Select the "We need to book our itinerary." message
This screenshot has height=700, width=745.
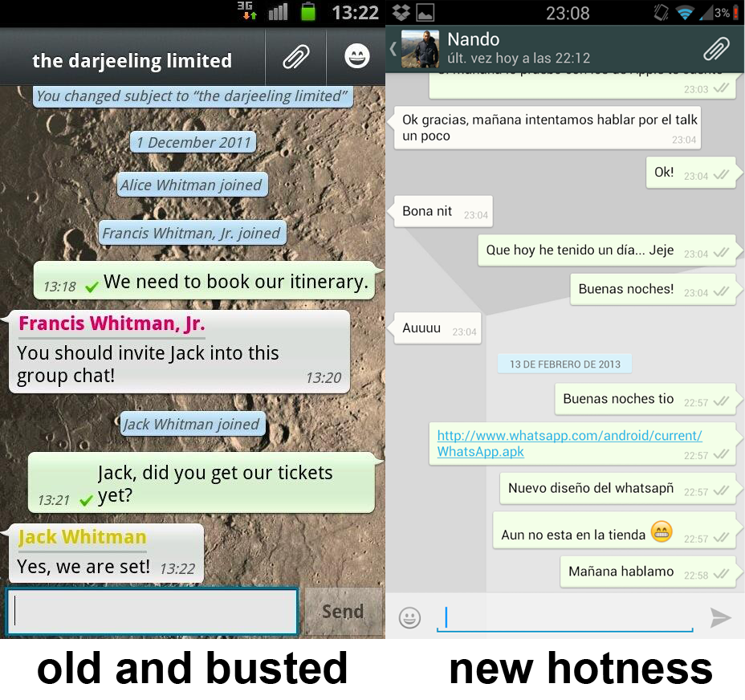[235, 282]
